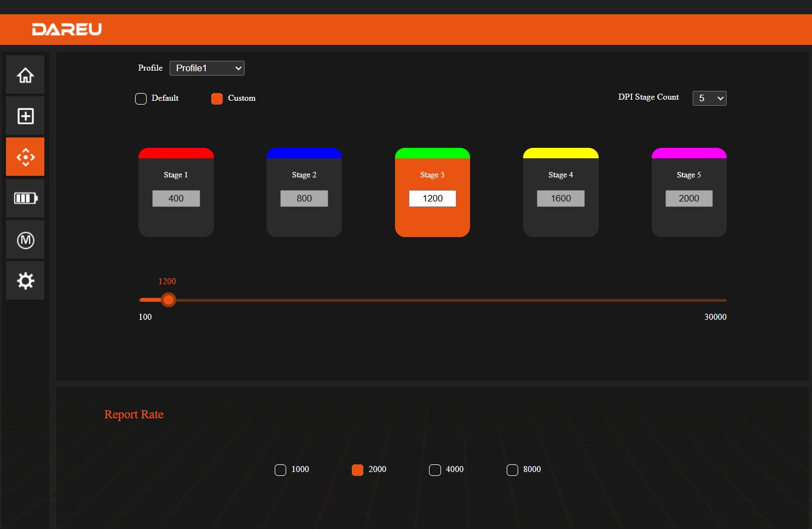Open the gear settings sidebar icon

(x=25, y=281)
